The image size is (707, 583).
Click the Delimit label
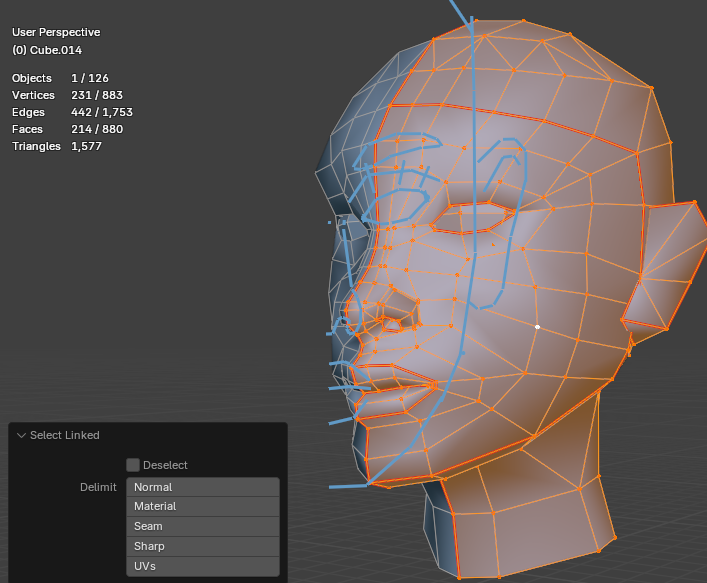[98, 487]
